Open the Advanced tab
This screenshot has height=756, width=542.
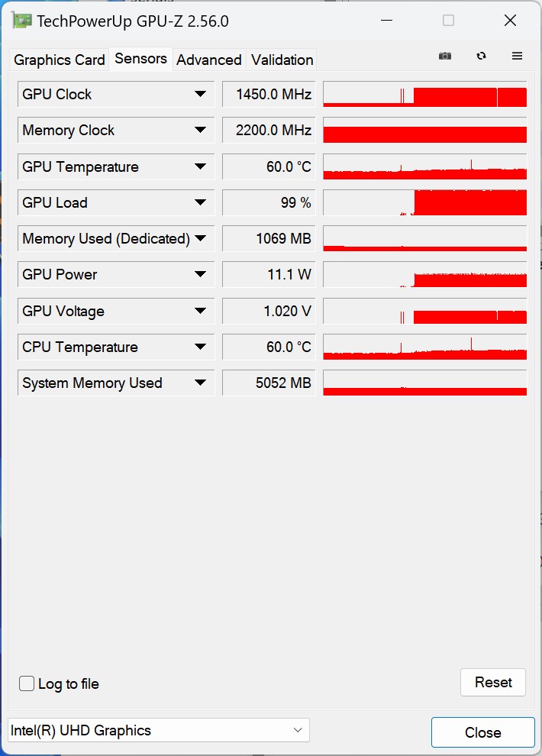(209, 60)
